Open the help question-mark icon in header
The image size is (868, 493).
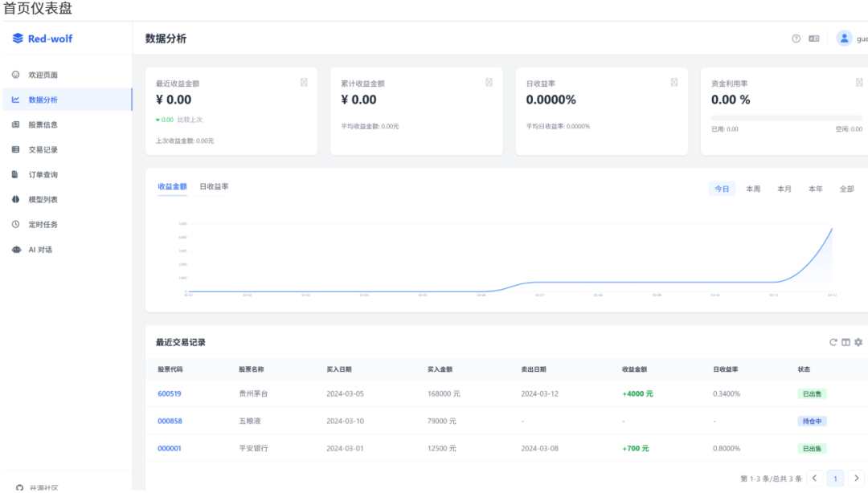click(x=796, y=39)
